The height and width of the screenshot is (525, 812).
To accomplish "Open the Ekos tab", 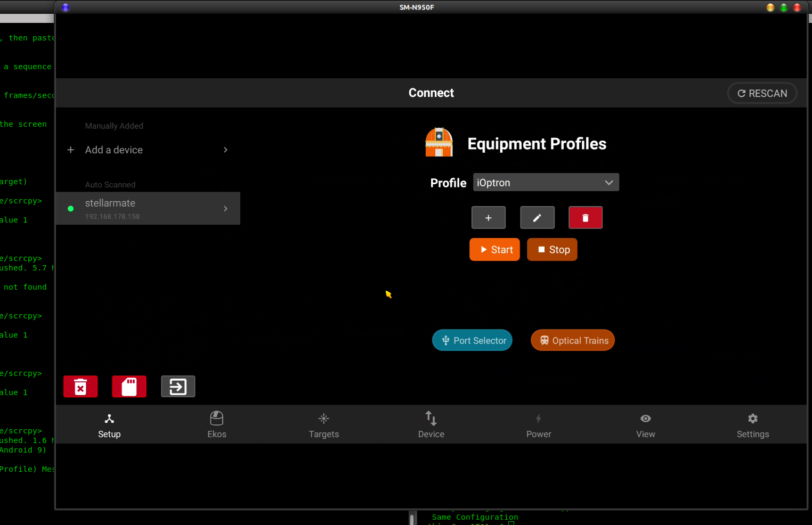I will point(217,424).
